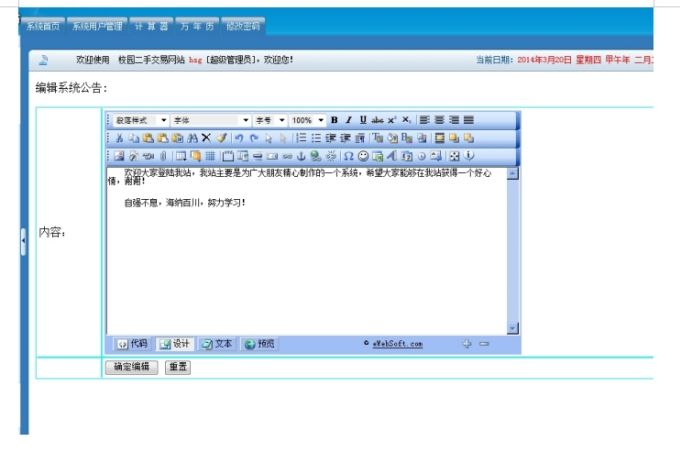Collapse the left sidebar handle
The height and width of the screenshot is (464, 692).
tap(23, 241)
